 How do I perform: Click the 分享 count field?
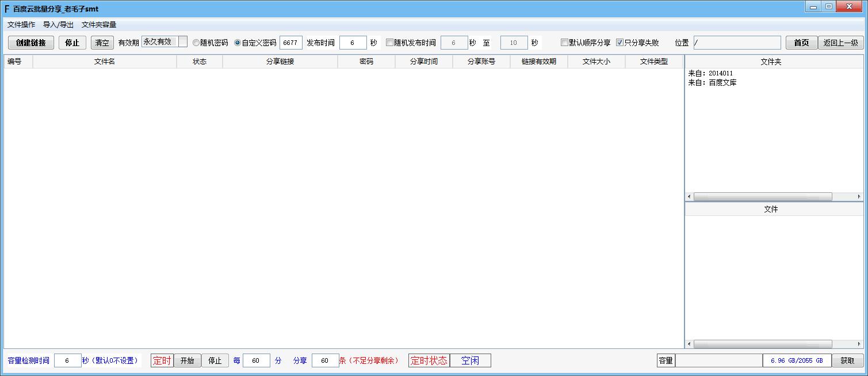click(x=326, y=360)
